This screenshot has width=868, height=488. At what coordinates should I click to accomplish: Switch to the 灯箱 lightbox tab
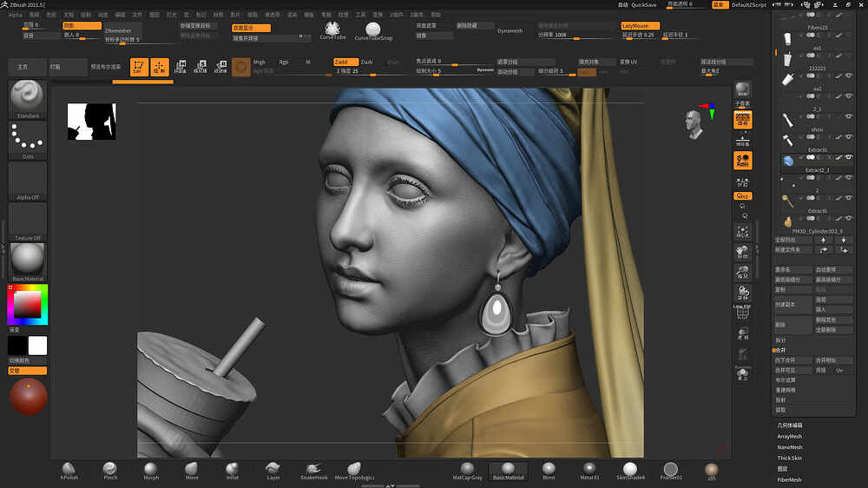(68, 67)
